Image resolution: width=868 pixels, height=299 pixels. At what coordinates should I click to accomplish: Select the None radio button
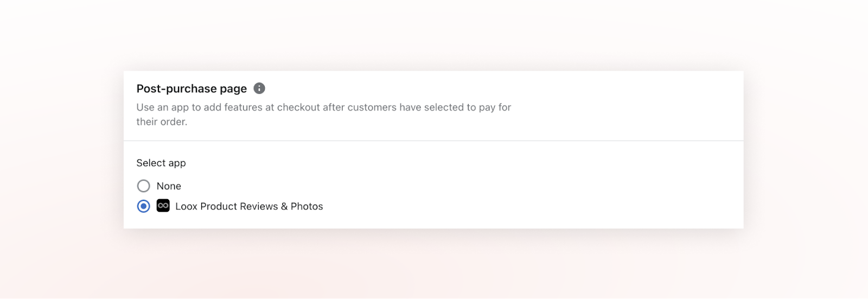point(144,186)
